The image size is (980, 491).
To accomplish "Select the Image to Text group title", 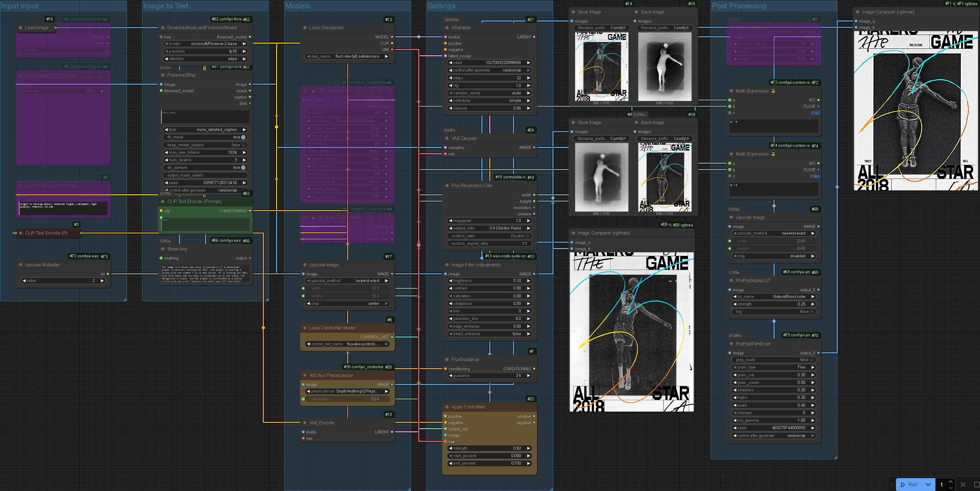I will 165,6.
